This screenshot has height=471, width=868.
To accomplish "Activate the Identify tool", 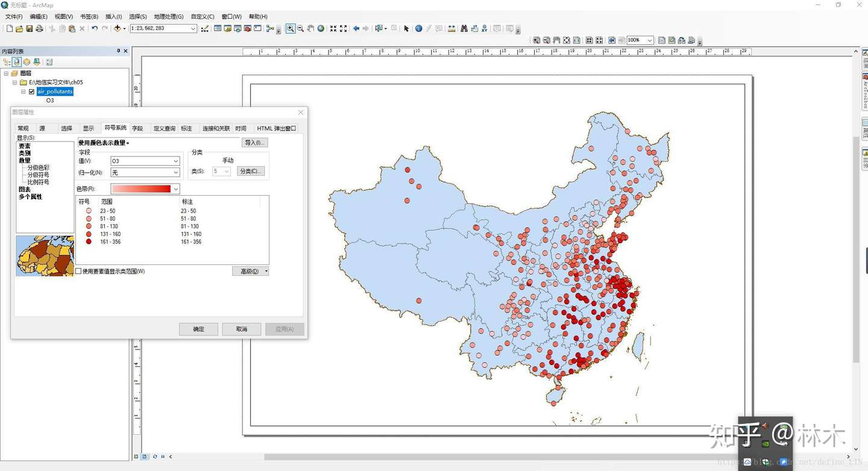I will click(x=419, y=28).
